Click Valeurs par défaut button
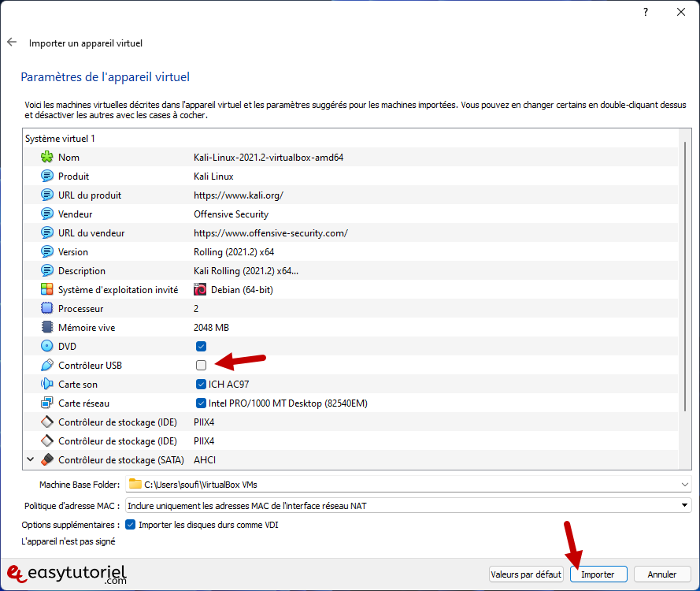Screen dimensions: 700x591 tap(525, 574)
